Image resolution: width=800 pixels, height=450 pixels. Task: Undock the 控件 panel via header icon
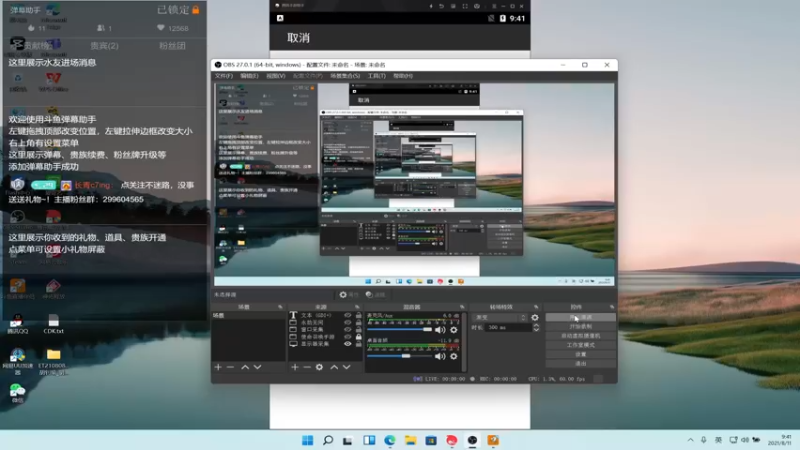[x=612, y=307]
